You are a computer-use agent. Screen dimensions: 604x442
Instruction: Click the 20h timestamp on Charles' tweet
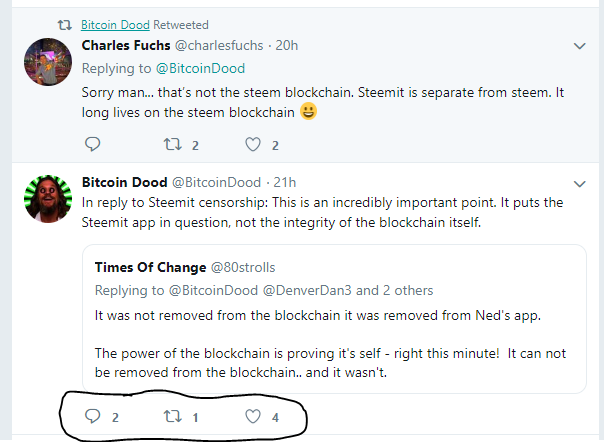coord(287,45)
